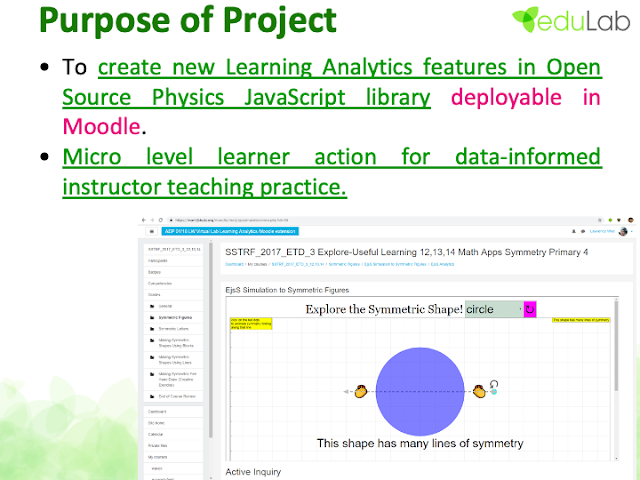Click the 'Micro level learner action' link
Viewport: 640px width, 480px height.
click(220, 157)
